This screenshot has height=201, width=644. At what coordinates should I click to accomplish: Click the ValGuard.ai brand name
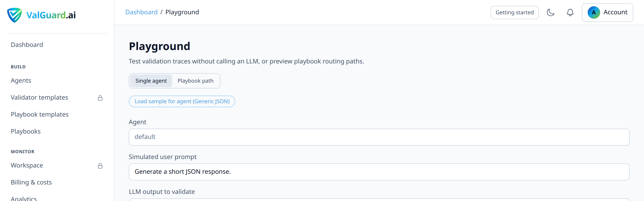51,15
